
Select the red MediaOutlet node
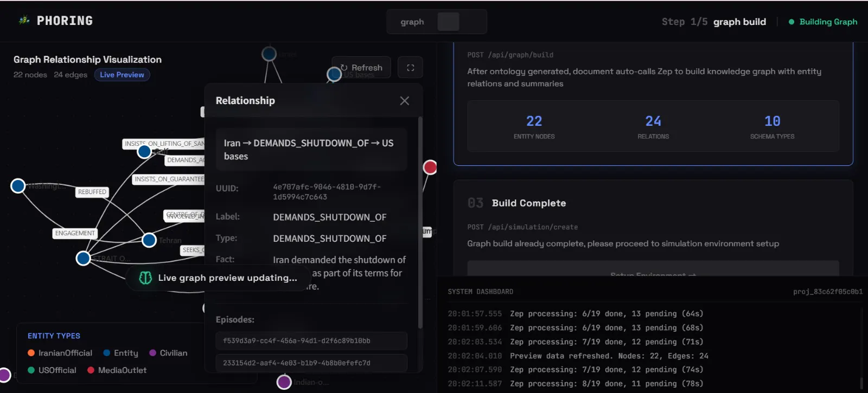pos(430,167)
